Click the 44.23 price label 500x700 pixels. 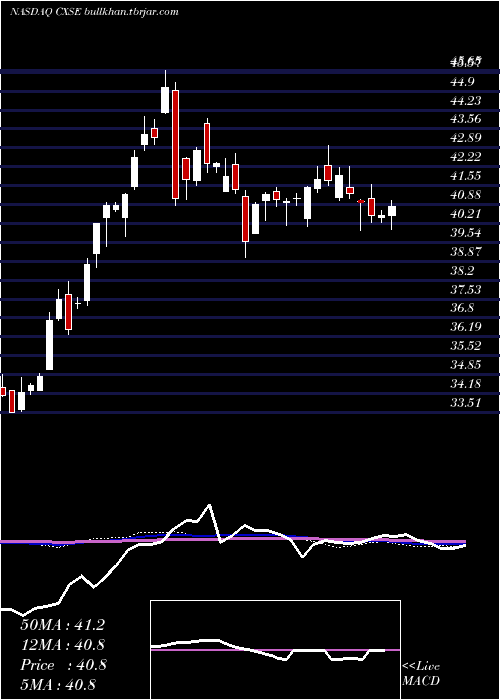(x=466, y=101)
